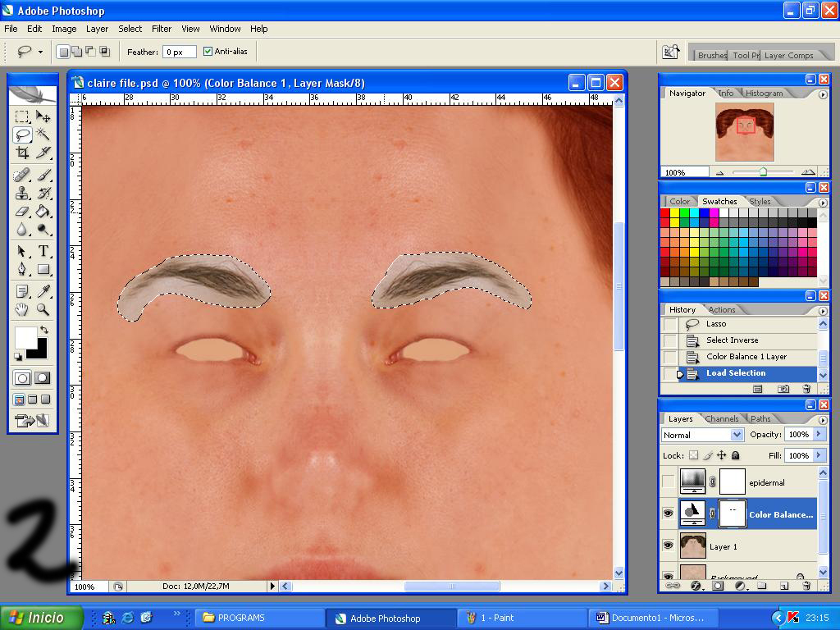The image size is (840, 630).
Task: Click the foreground color swatch
Action: point(25,339)
